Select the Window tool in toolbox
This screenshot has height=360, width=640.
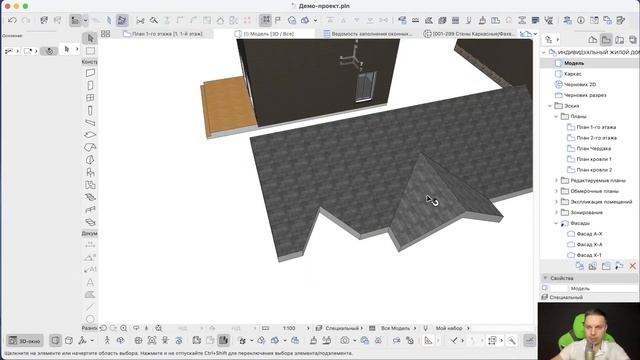pos(90,98)
